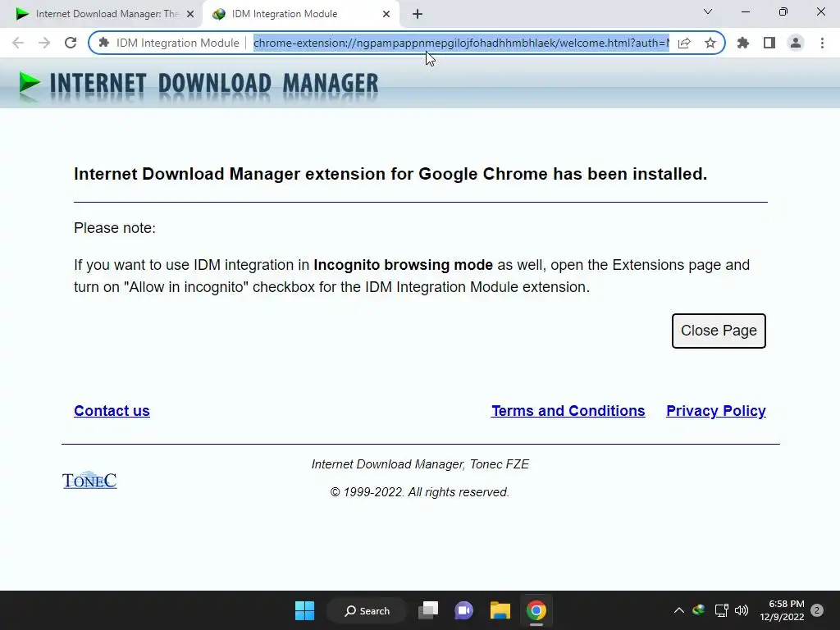The width and height of the screenshot is (840, 630).
Task: Open Task View from the taskbar
Action: coord(428,610)
